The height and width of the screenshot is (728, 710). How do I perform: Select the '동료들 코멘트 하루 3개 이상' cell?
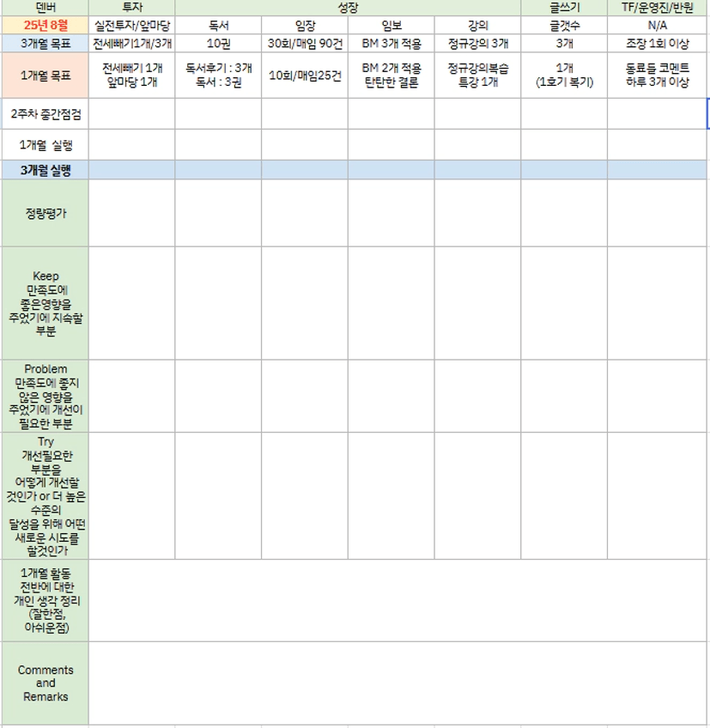coord(657,76)
